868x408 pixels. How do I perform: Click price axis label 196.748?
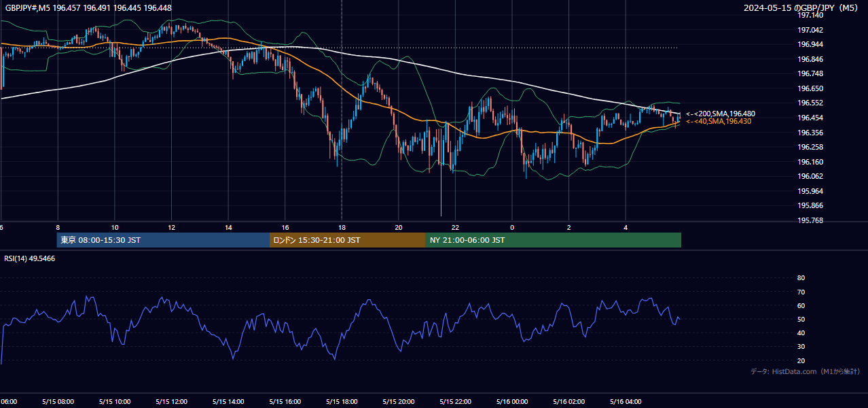810,73
